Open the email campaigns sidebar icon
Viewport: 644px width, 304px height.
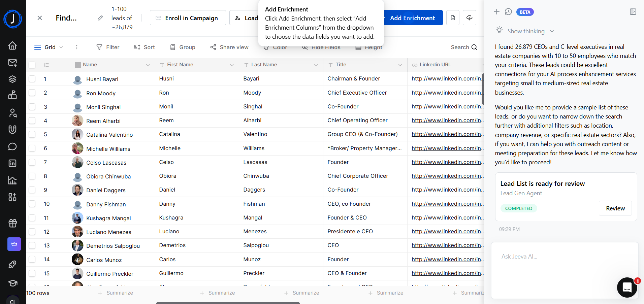click(x=12, y=63)
